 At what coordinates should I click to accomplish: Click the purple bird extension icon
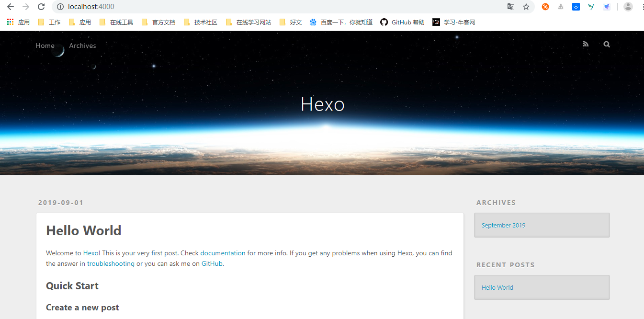[607, 7]
